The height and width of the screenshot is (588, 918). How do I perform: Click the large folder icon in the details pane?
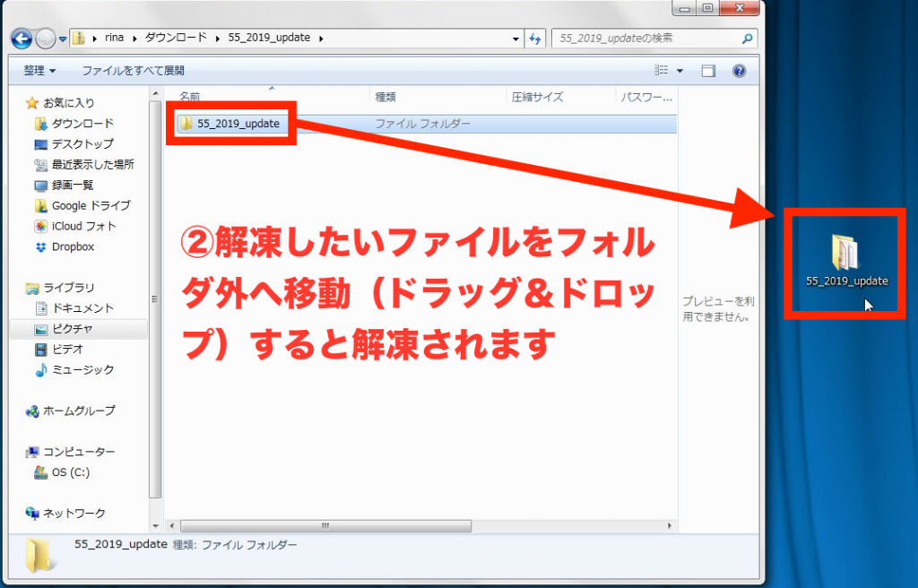coord(40,555)
